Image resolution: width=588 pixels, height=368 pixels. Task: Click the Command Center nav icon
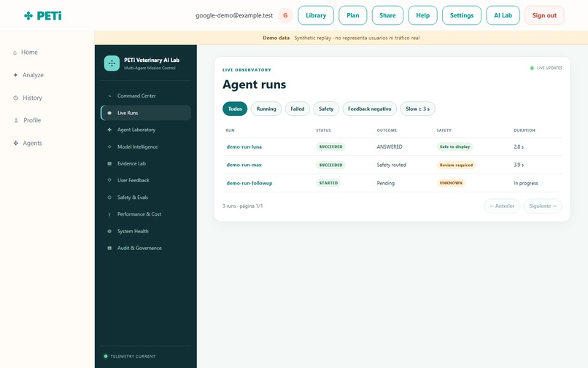pyautogui.click(x=109, y=96)
